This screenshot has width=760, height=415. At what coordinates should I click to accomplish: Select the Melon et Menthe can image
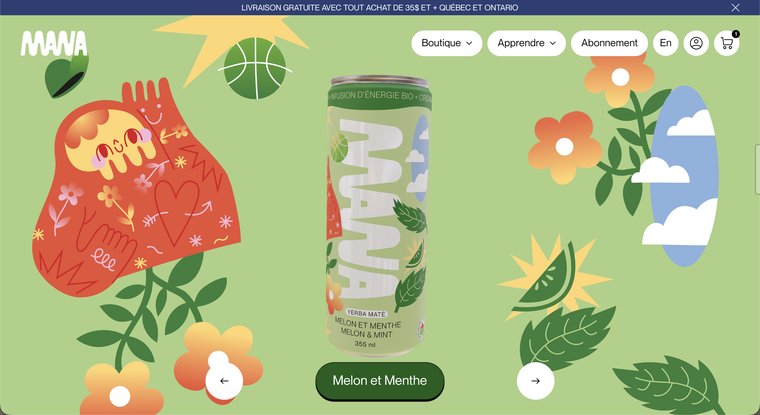[x=379, y=216]
